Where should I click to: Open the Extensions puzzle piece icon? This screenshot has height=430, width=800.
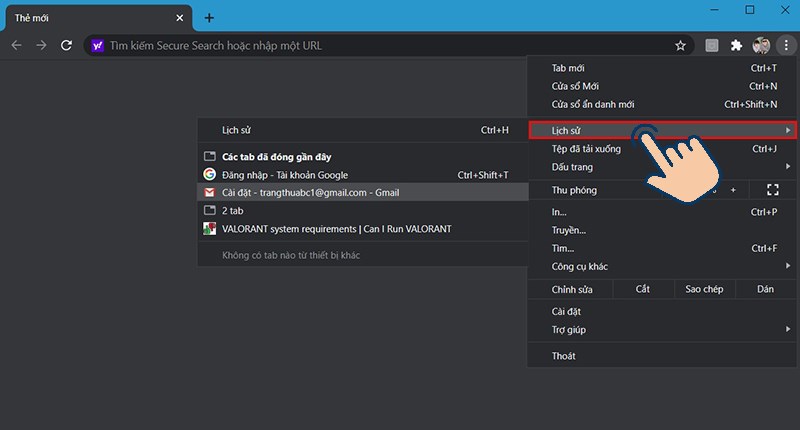(737, 45)
